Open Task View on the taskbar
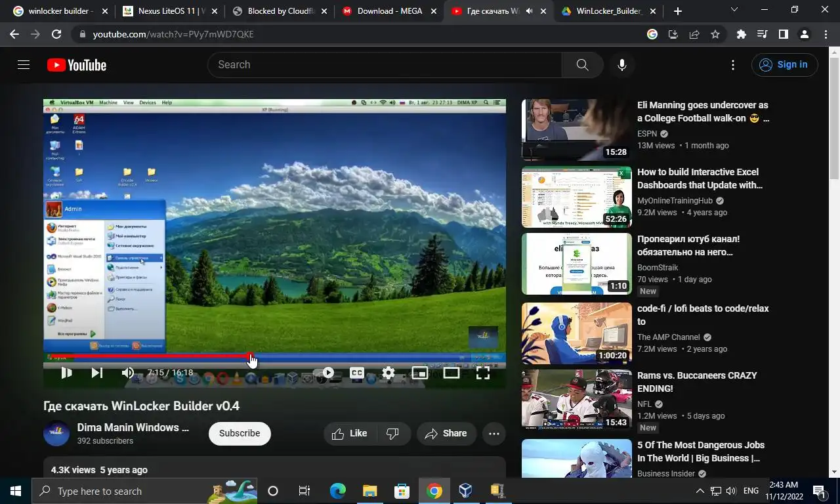Viewport: 840px width, 504px height. coord(304,491)
